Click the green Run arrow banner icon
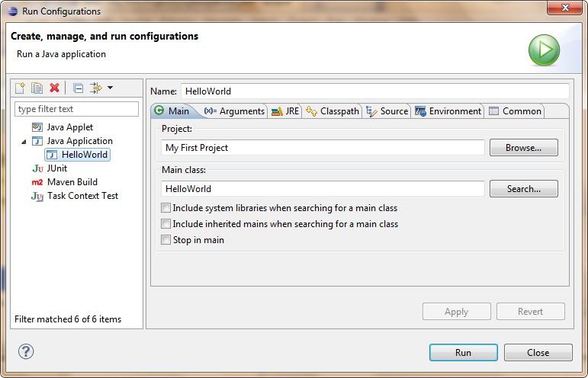The height and width of the screenshot is (378, 588). (544, 50)
